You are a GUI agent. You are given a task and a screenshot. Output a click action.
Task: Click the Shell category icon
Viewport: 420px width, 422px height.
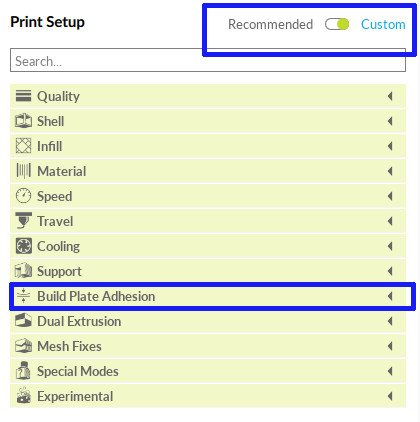point(23,121)
